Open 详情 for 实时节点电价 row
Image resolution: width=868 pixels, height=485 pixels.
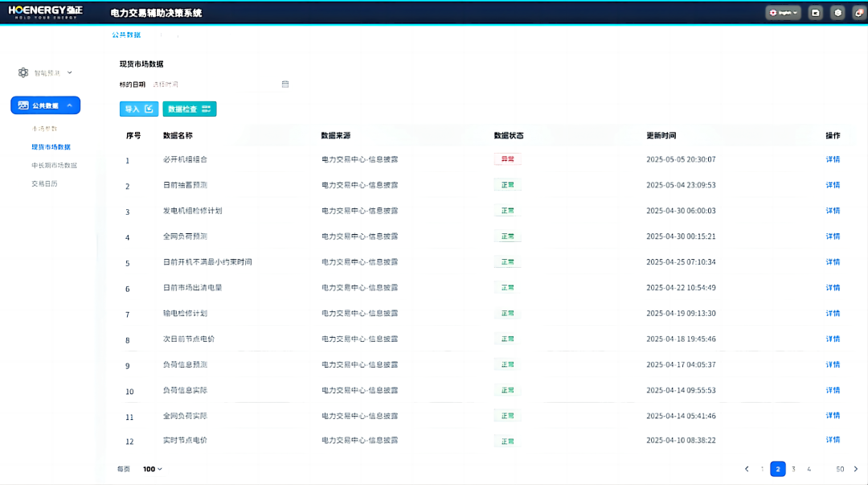tap(833, 440)
